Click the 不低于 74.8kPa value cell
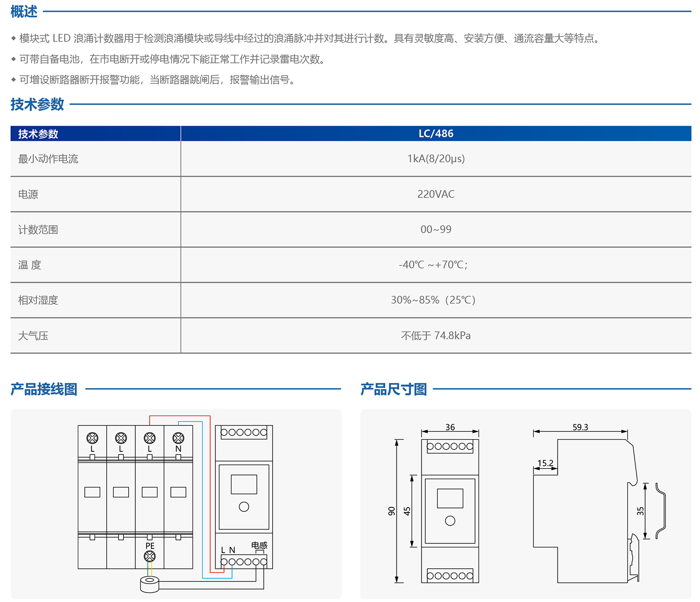The width and height of the screenshot is (700, 602). 436,336
